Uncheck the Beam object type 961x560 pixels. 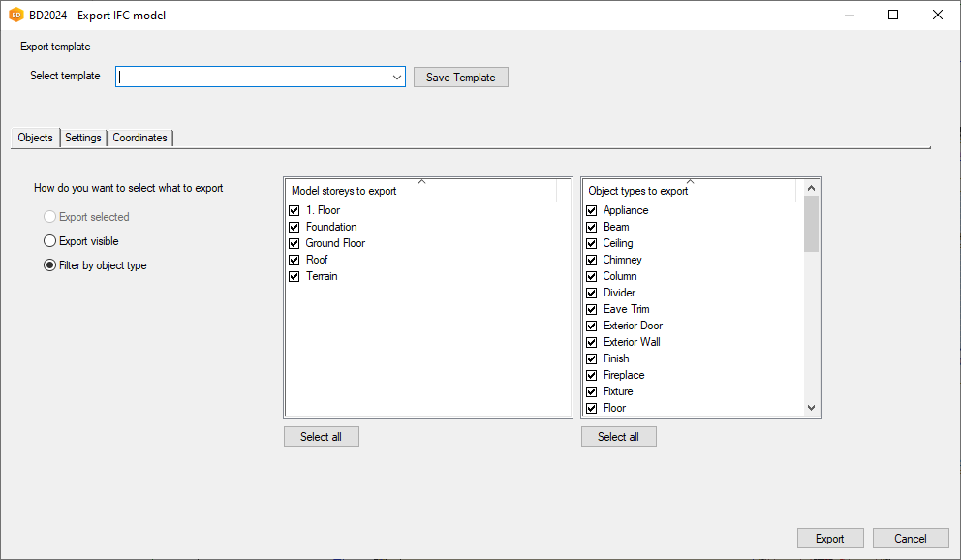pyautogui.click(x=591, y=227)
